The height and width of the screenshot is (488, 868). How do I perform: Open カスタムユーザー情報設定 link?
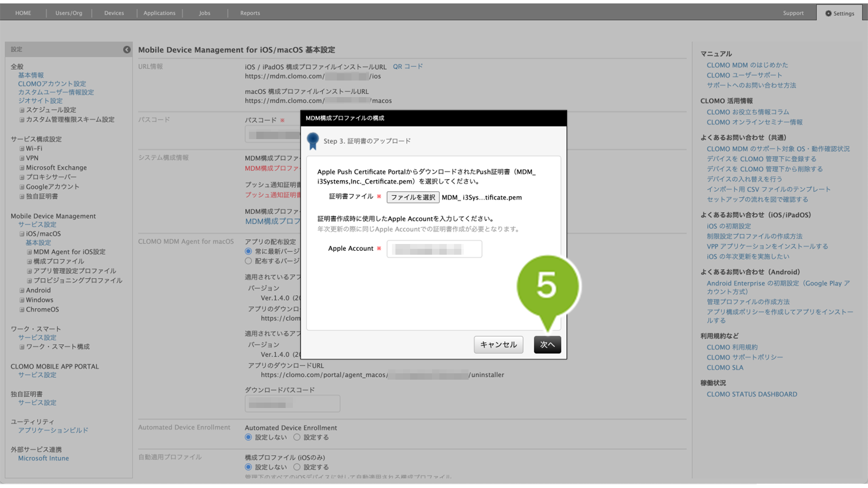point(56,92)
